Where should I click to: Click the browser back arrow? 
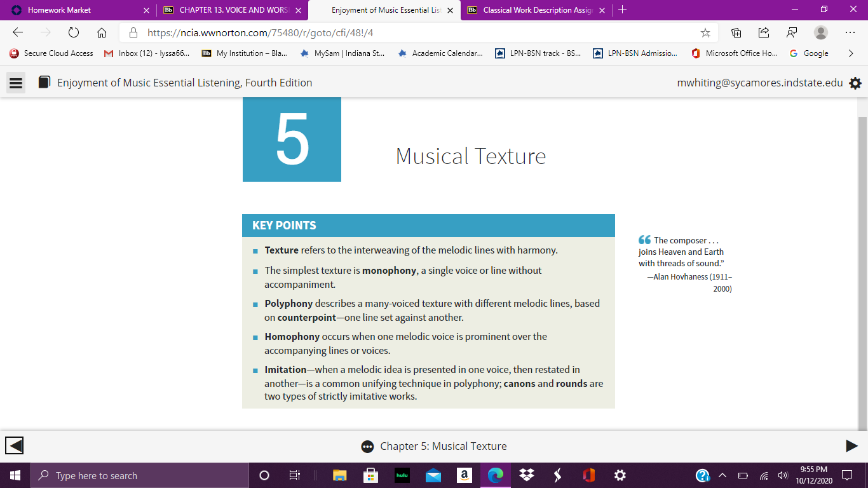(18, 32)
